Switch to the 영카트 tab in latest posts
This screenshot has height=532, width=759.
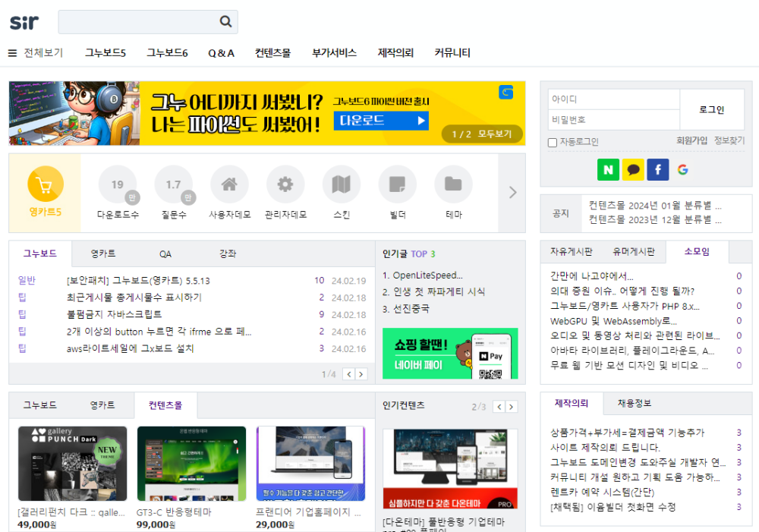[103, 253]
